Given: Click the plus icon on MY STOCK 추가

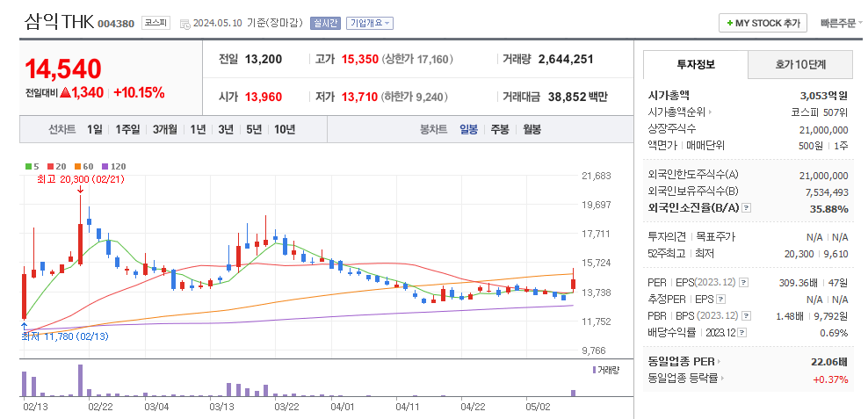Looking at the screenshot, I should coord(729,23).
